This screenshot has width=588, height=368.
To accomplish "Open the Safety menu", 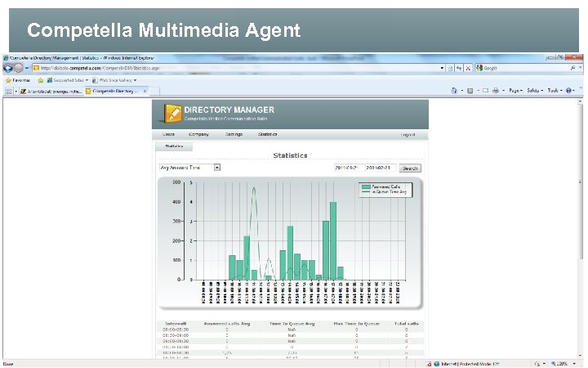I will coord(535,91).
